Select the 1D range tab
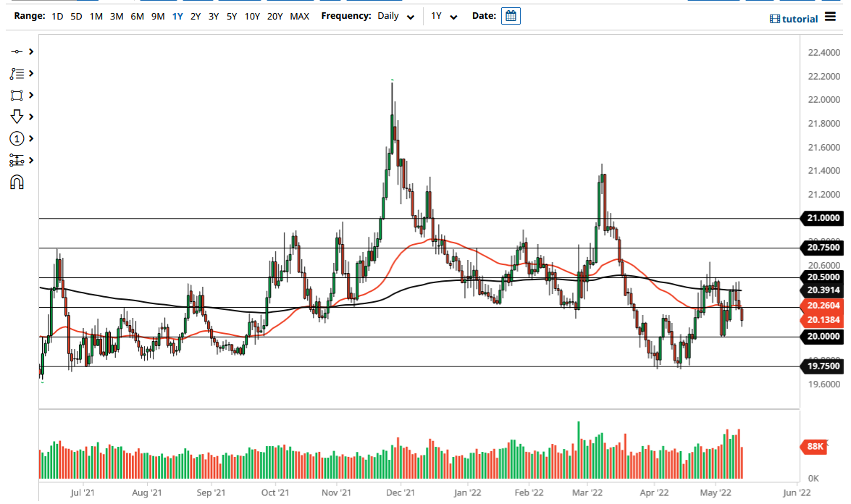851x504 pixels. tap(56, 15)
